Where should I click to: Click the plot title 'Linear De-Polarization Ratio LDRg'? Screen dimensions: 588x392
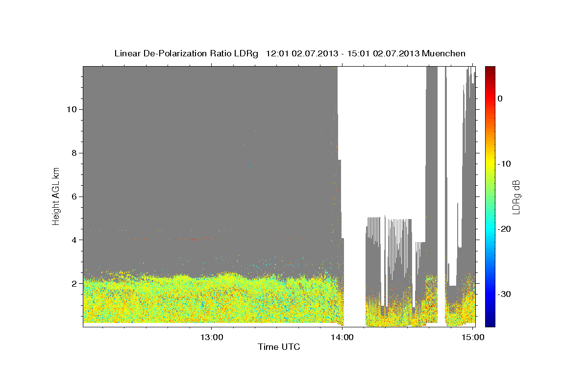point(186,53)
